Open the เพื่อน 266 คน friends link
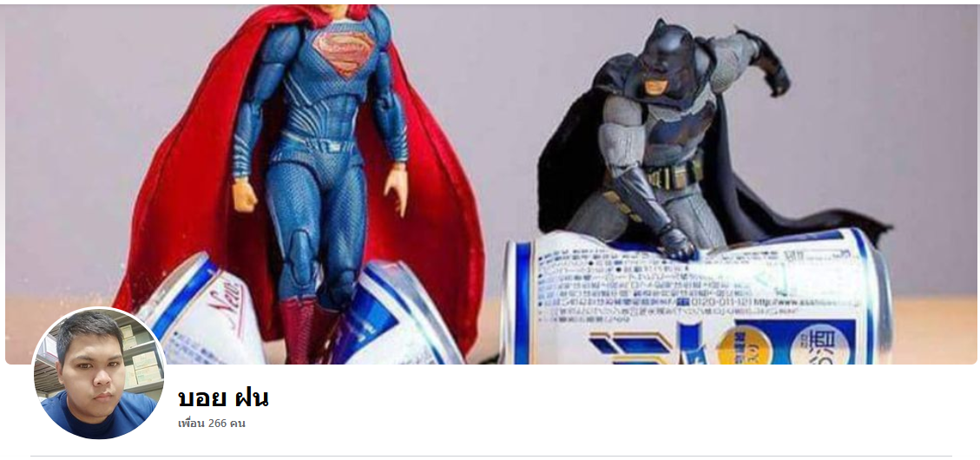Image resolution: width=980 pixels, height=460 pixels. [x=211, y=424]
